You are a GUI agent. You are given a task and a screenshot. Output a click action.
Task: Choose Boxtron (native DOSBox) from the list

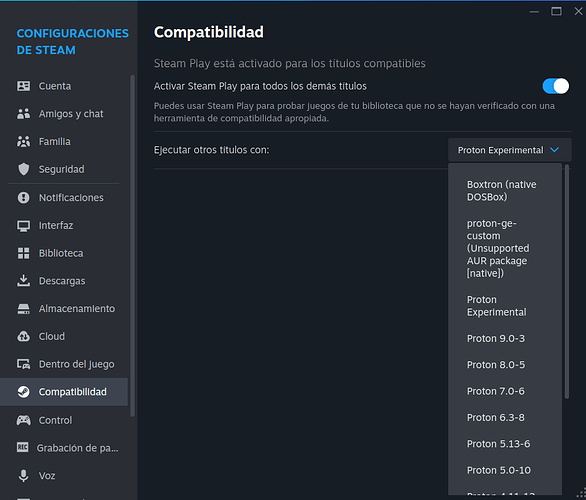point(505,191)
